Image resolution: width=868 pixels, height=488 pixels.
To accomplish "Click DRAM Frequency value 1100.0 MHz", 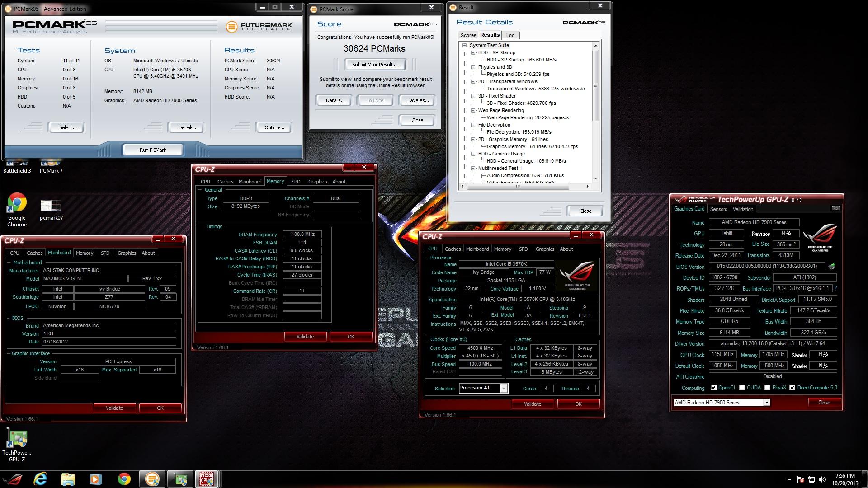I will tap(302, 235).
